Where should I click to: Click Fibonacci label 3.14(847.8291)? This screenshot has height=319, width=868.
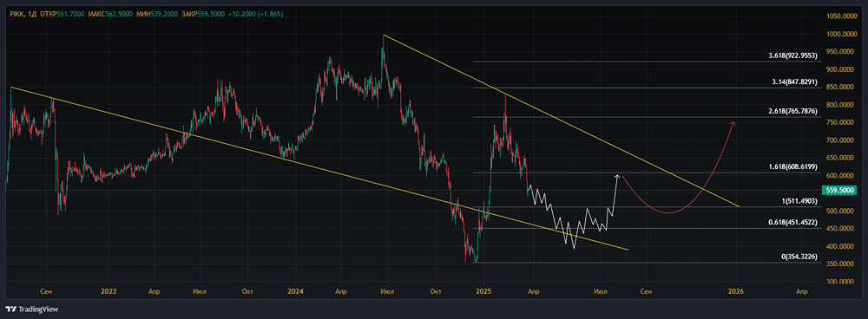click(793, 82)
